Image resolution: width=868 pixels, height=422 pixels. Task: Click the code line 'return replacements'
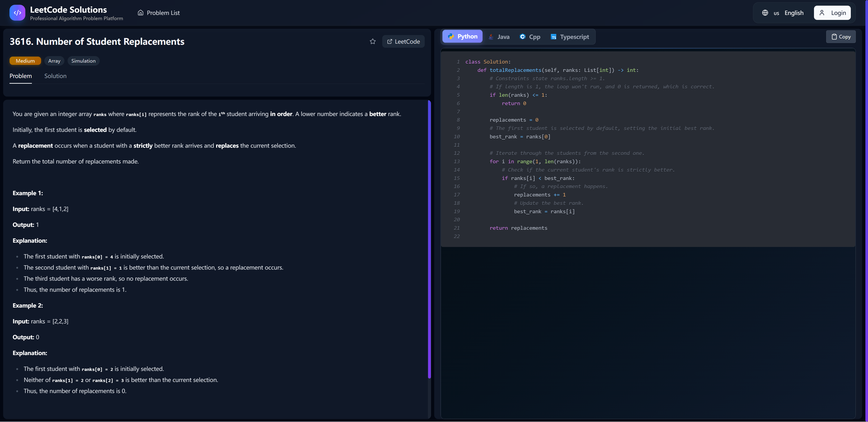click(x=518, y=228)
